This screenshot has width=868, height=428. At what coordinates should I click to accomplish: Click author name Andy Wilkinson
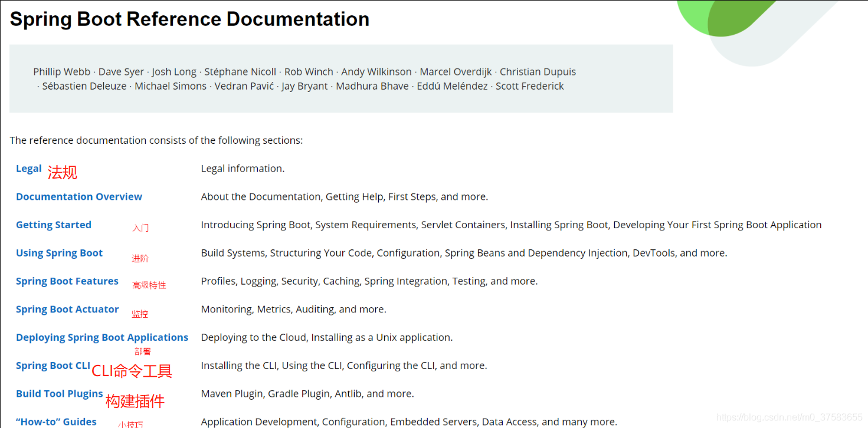[x=376, y=72]
